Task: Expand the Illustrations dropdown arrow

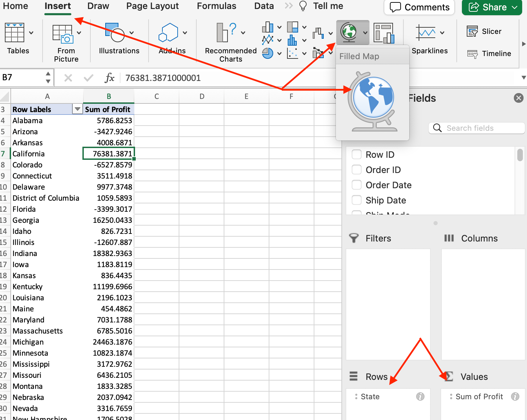Action: point(132,33)
